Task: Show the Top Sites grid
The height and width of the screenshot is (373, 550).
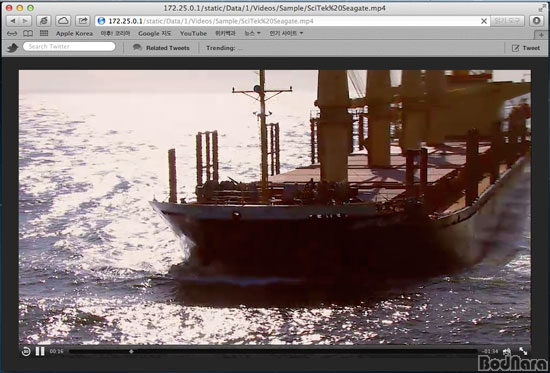Action: point(44,33)
